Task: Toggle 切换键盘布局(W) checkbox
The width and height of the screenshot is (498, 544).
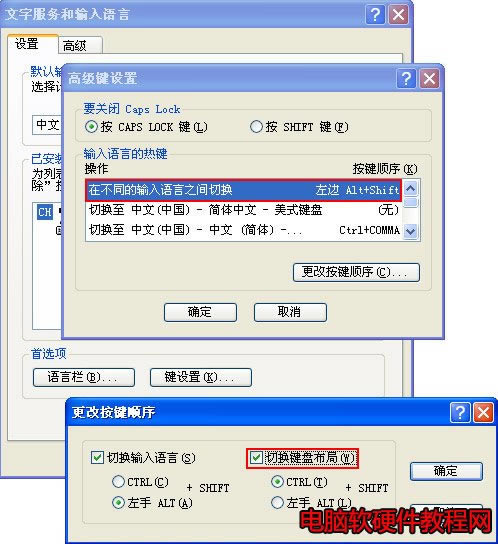Action: pos(256,458)
